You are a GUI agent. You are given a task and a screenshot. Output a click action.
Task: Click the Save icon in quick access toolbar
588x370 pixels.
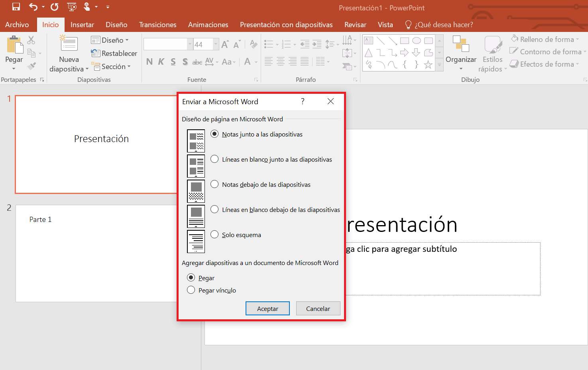(16, 7)
